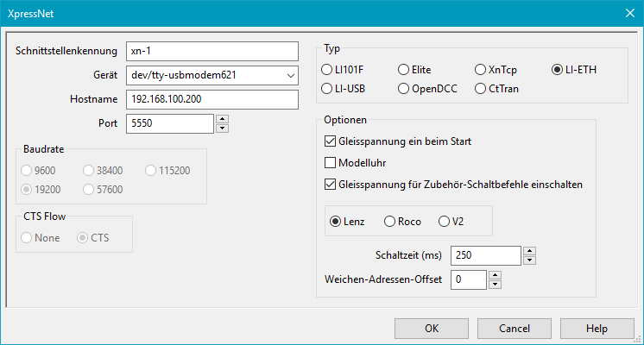Click the OK button
The width and height of the screenshot is (644, 345).
point(432,329)
